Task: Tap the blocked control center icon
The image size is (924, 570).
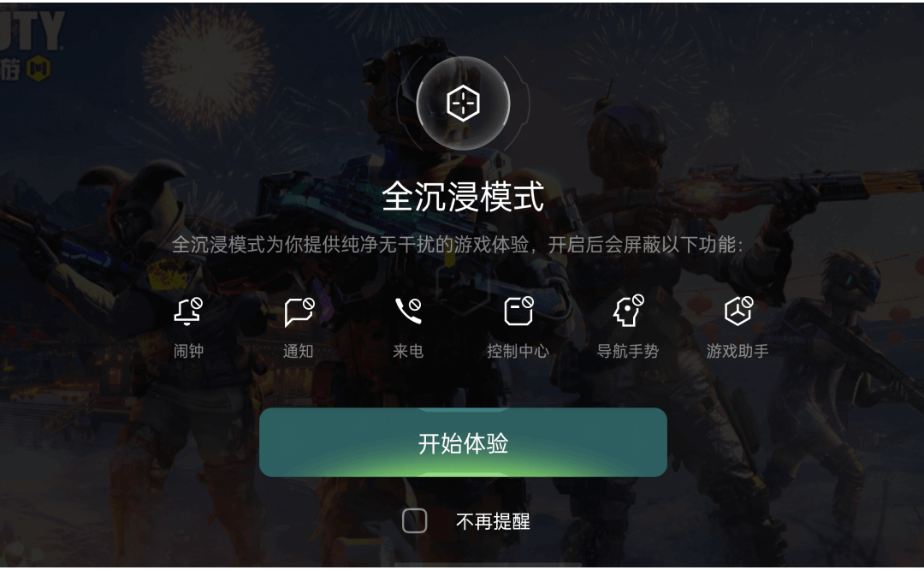Action: pyautogui.click(x=518, y=311)
